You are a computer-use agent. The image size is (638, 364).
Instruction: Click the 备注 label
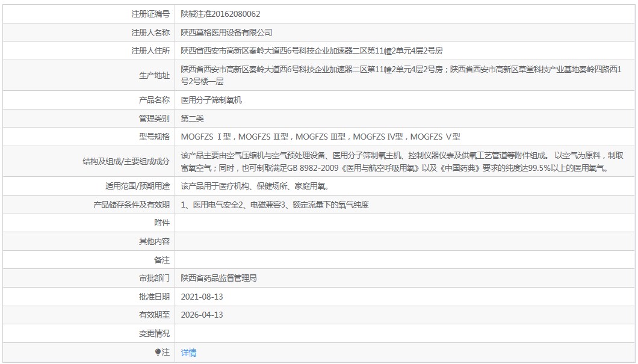pyautogui.click(x=162, y=260)
